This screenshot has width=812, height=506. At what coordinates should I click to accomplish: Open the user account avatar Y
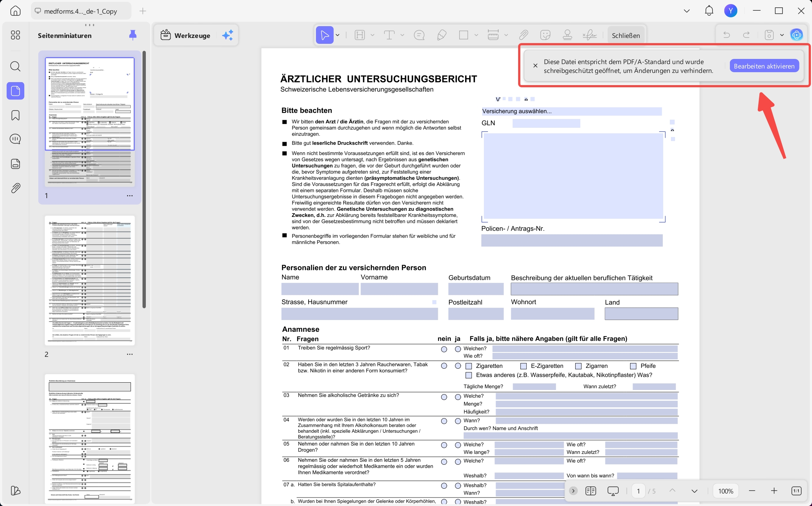(731, 11)
